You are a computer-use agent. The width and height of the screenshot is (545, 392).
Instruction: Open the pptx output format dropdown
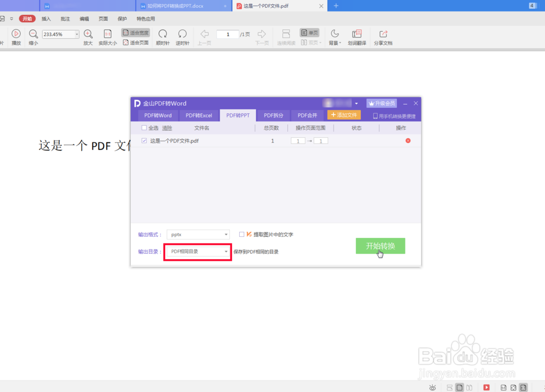[x=198, y=234]
